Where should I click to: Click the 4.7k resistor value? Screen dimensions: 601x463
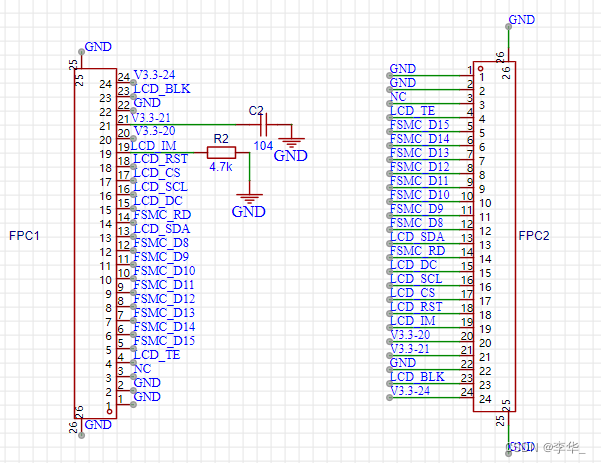221,167
